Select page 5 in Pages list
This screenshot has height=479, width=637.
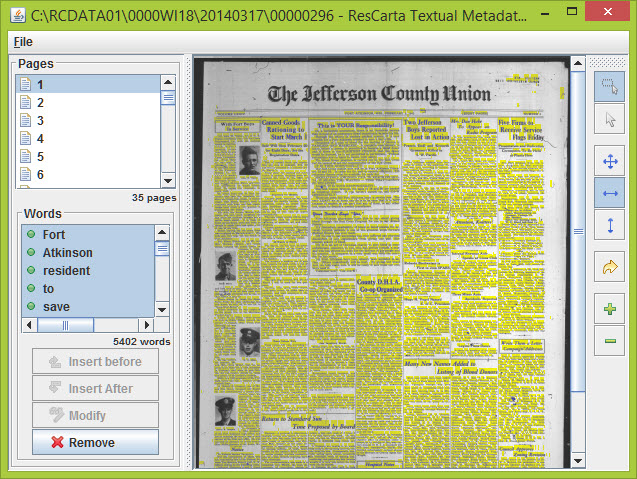(x=88, y=156)
